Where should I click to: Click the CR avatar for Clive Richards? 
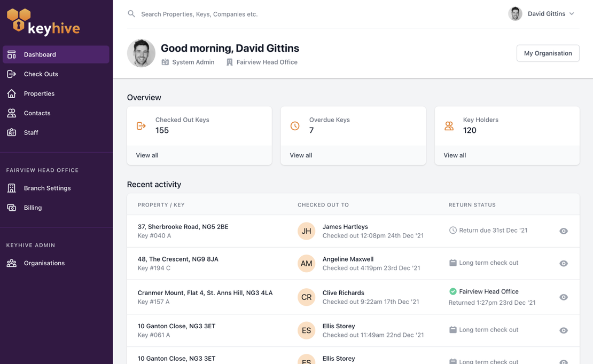pos(306,297)
